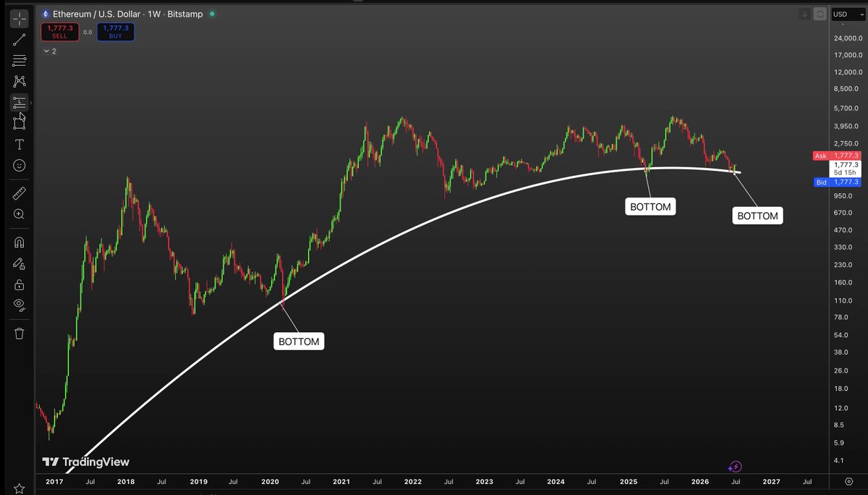Pick the forecasting and position tool
Image resolution: width=868 pixels, height=495 pixels.
(x=20, y=103)
